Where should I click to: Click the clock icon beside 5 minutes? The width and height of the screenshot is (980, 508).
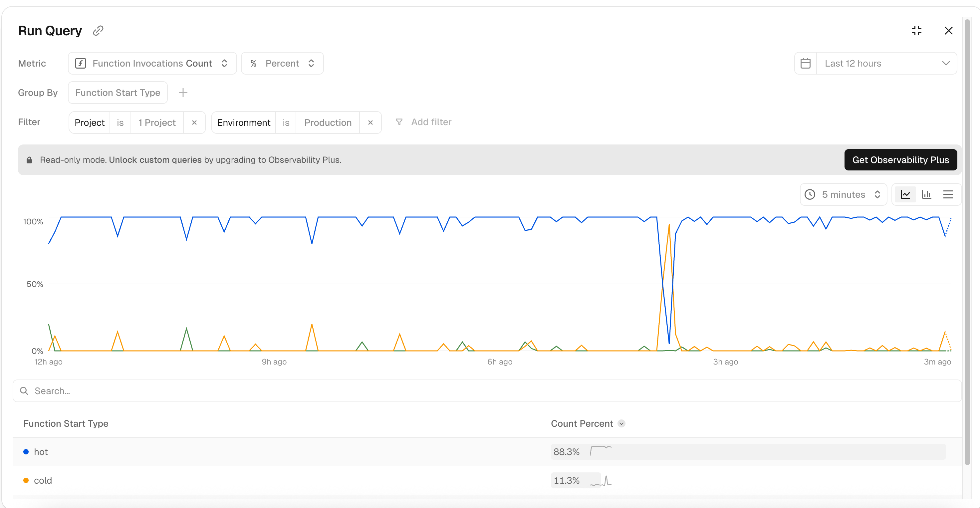click(x=810, y=194)
